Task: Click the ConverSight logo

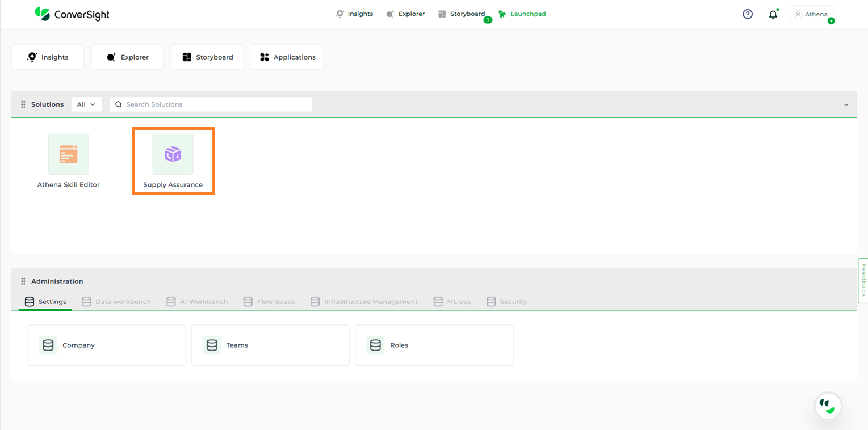Action: click(x=72, y=14)
